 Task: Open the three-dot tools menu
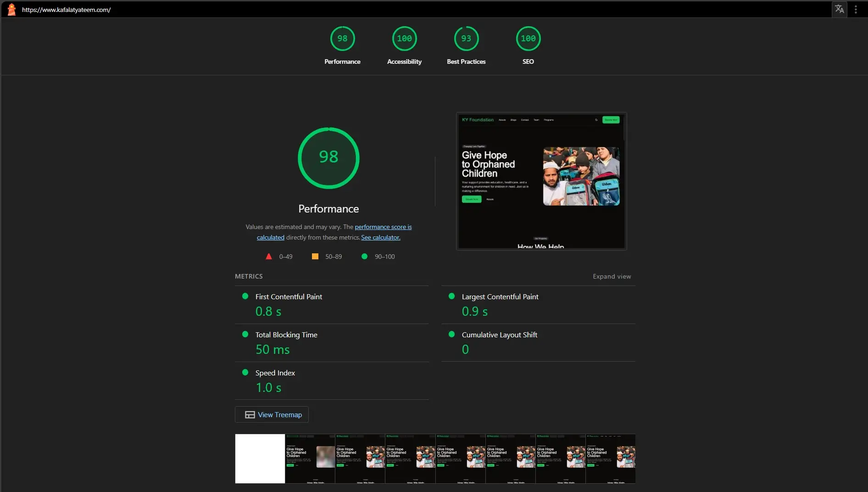coord(856,10)
